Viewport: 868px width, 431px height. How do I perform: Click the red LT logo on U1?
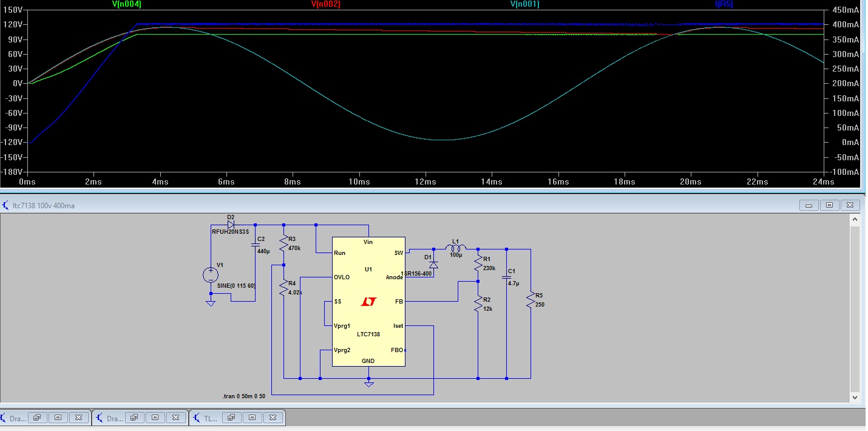(368, 302)
